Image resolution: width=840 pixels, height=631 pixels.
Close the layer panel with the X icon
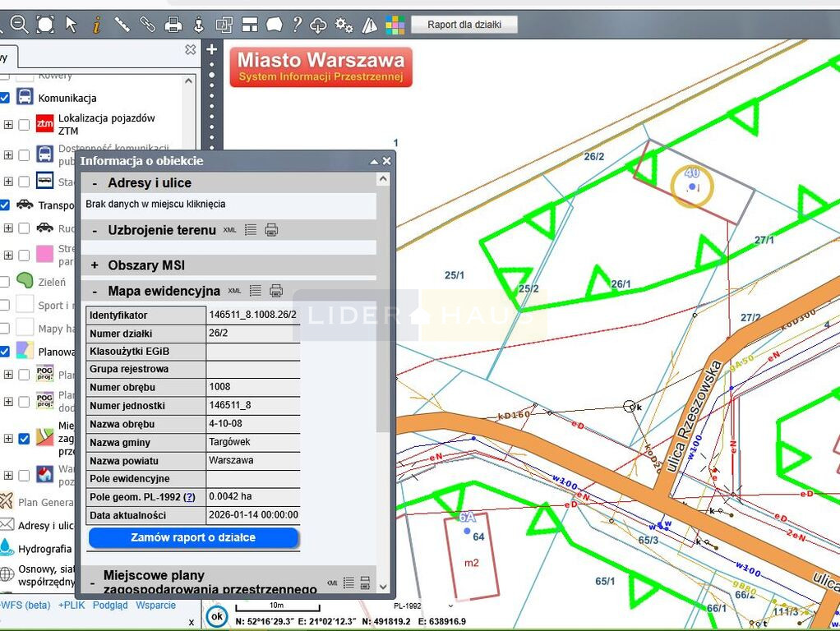pos(190,49)
